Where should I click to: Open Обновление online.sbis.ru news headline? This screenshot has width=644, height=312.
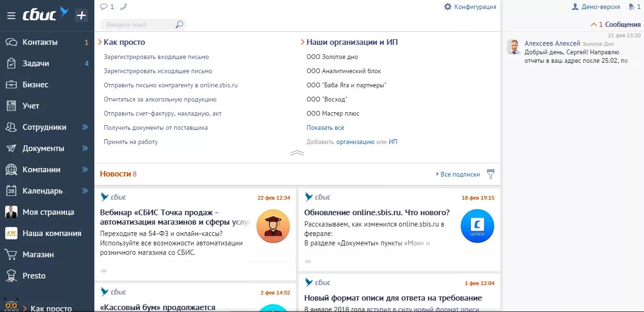(377, 212)
